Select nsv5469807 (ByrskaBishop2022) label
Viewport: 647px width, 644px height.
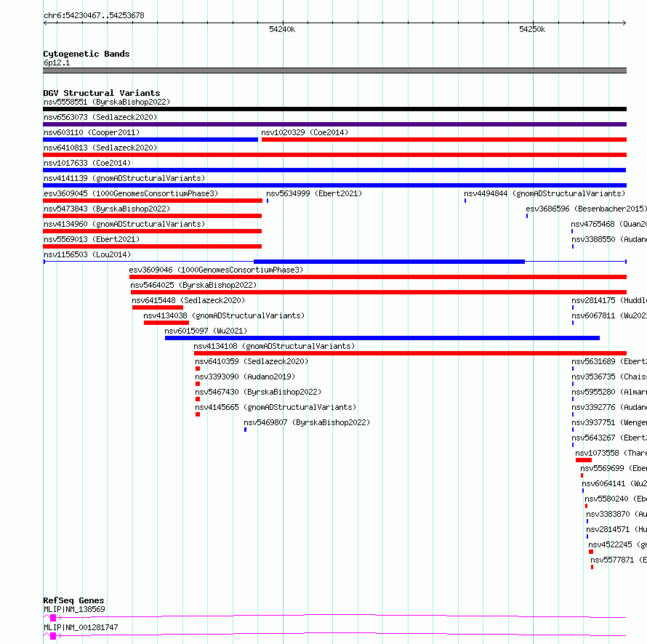[307, 422]
